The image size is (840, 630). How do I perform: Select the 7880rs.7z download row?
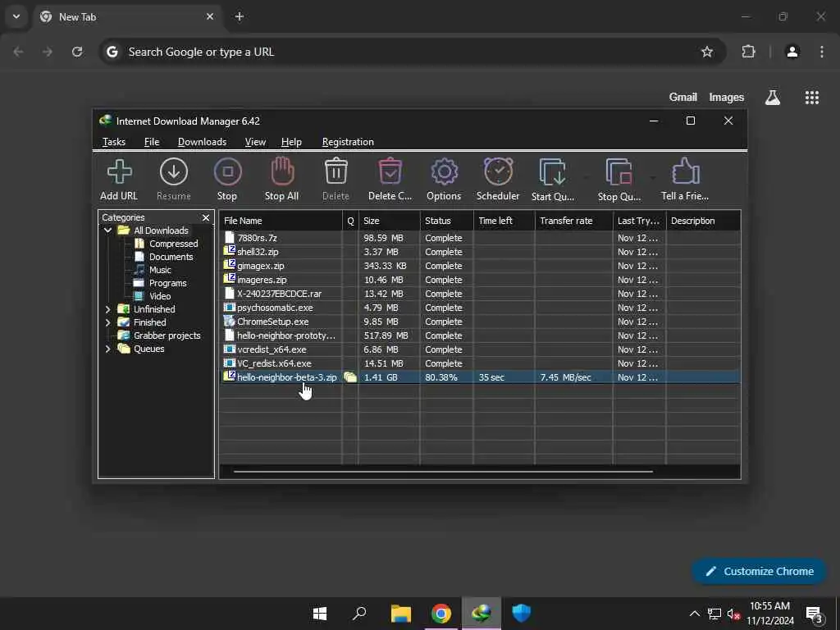click(480, 238)
